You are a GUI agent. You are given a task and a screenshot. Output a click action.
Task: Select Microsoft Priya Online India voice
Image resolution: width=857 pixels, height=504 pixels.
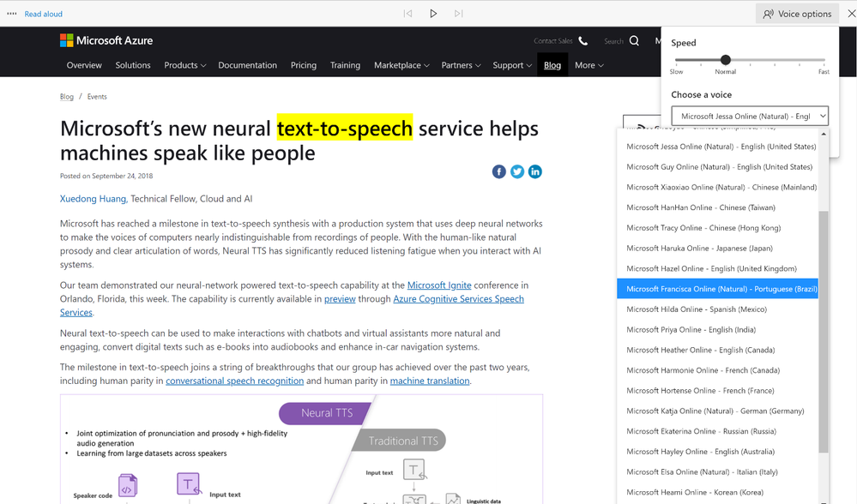(x=718, y=329)
